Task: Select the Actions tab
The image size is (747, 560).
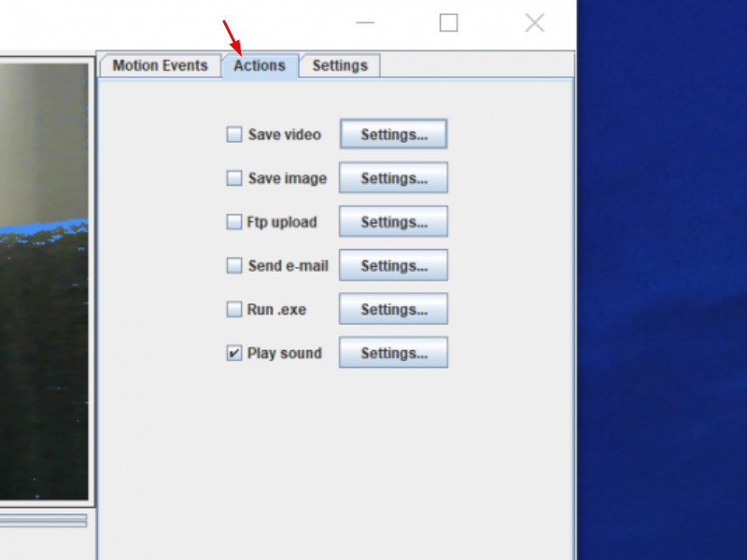Action: pyautogui.click(x=260, y=65)
